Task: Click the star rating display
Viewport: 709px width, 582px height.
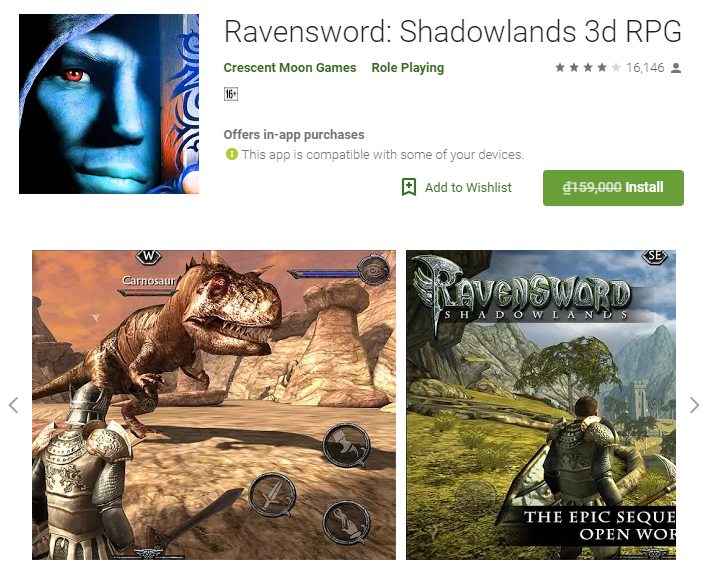Action: pos(588,68)
